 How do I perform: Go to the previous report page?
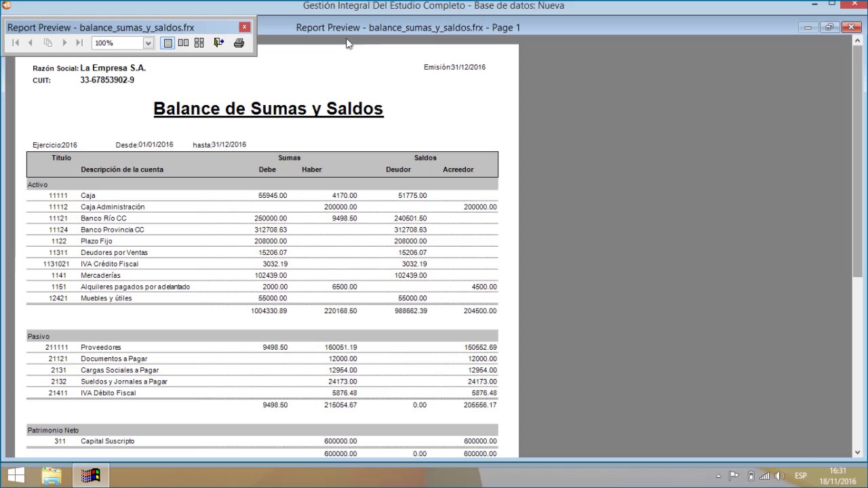pos(31,43)
